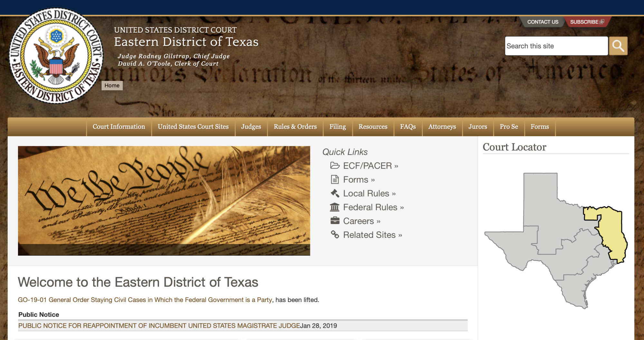Open the GO-19-01 General Order link

pos(145,300)
